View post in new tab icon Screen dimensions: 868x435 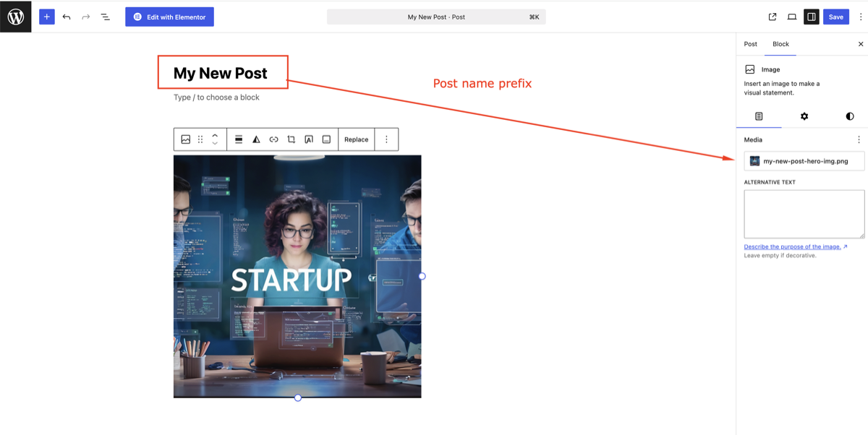(x=773, y=17)
